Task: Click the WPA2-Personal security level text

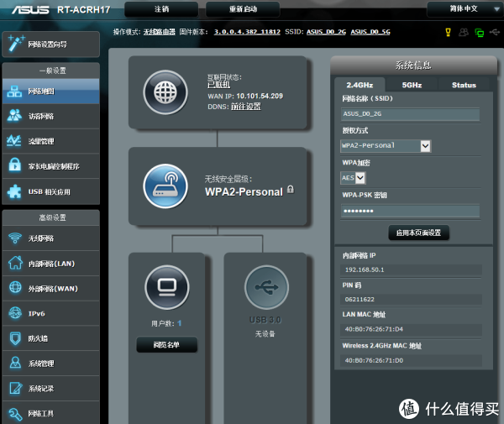Action: tap(244, 191)
